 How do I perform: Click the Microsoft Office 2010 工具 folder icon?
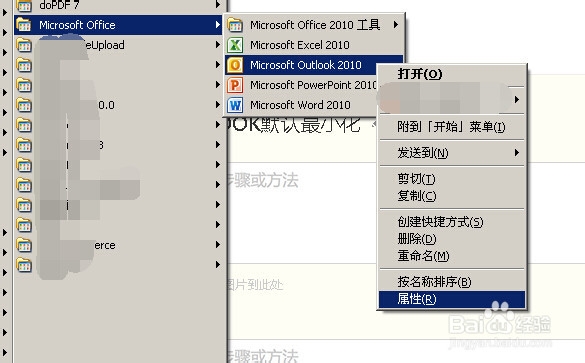235,25
